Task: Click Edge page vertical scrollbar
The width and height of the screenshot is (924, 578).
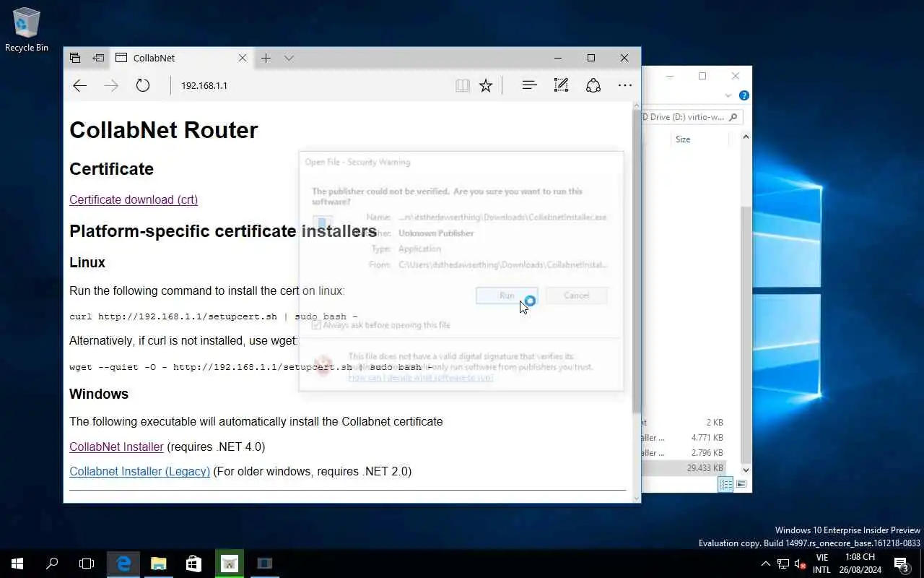Action: click(636, 260)
